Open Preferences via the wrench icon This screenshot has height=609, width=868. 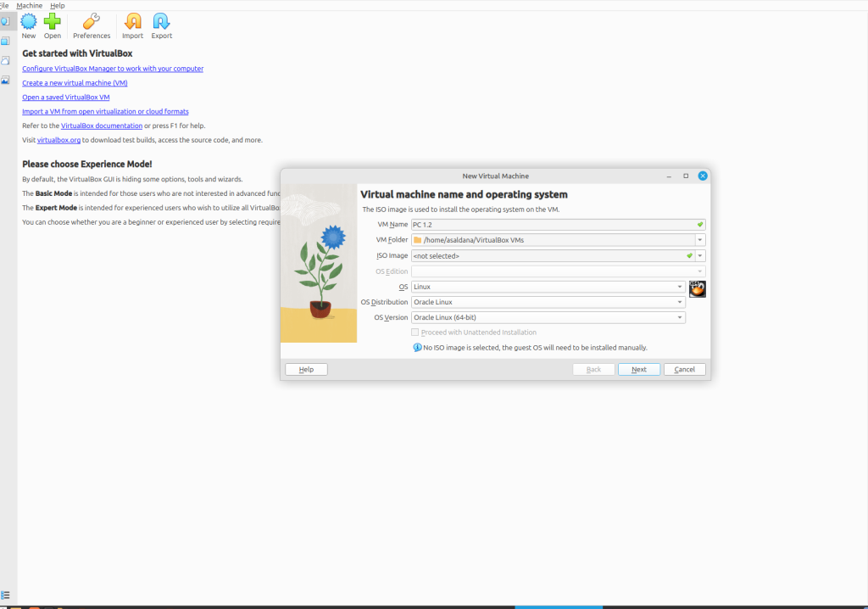92,23
